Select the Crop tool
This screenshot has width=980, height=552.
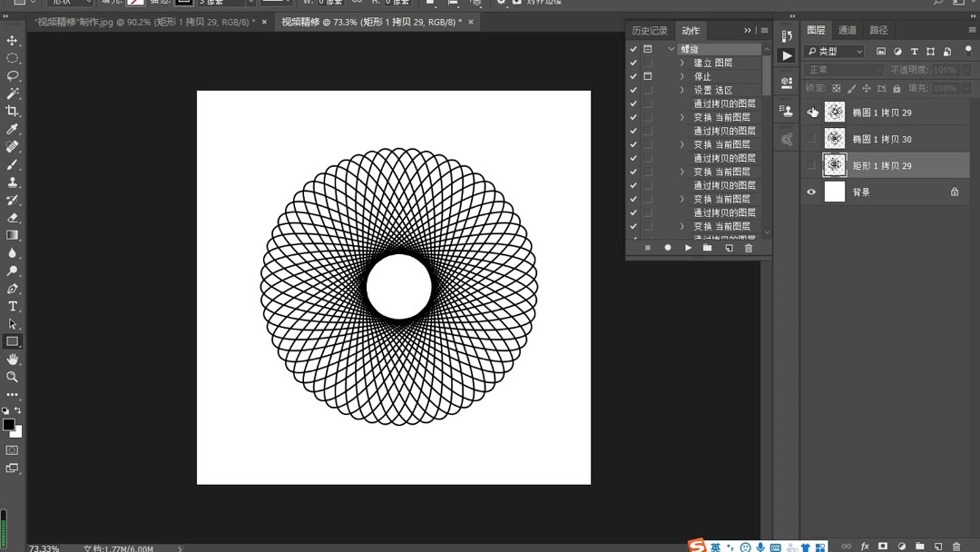(x=13, y=111)
